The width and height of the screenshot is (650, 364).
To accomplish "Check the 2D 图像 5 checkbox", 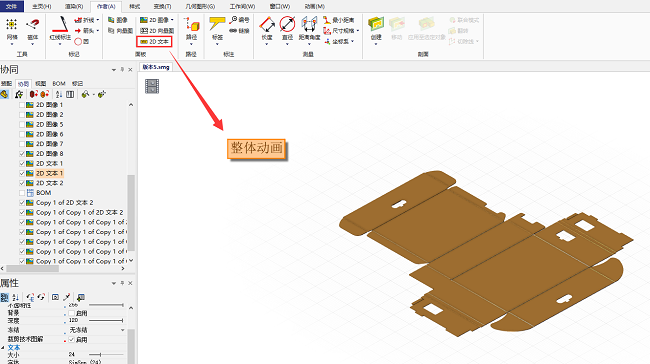I will click(x=22, y=124).
